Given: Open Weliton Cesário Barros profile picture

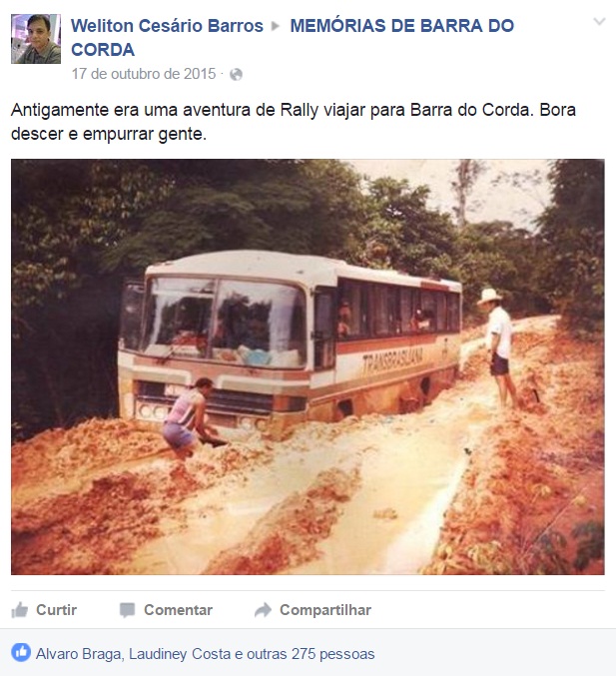Looking at the screenshot, I should (x=36, y=39).
